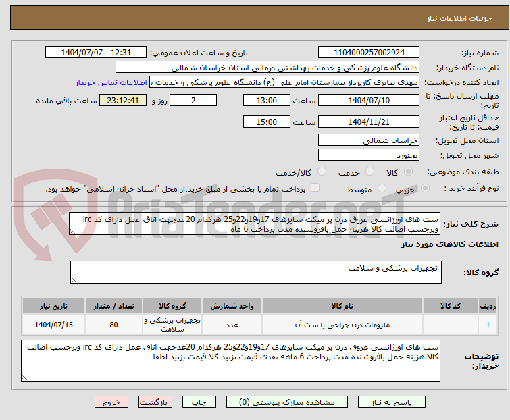Viewport: 510px width, 420px height.
Task: Click the buyer organization name field
Action: (267, 68)
